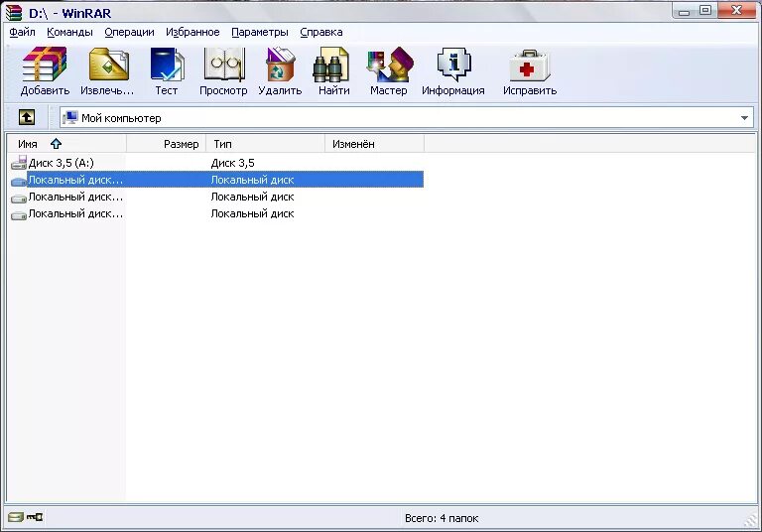Minimize the WinRAR window
Viewport: 762px width, 532px height.
tap(685, 11)
